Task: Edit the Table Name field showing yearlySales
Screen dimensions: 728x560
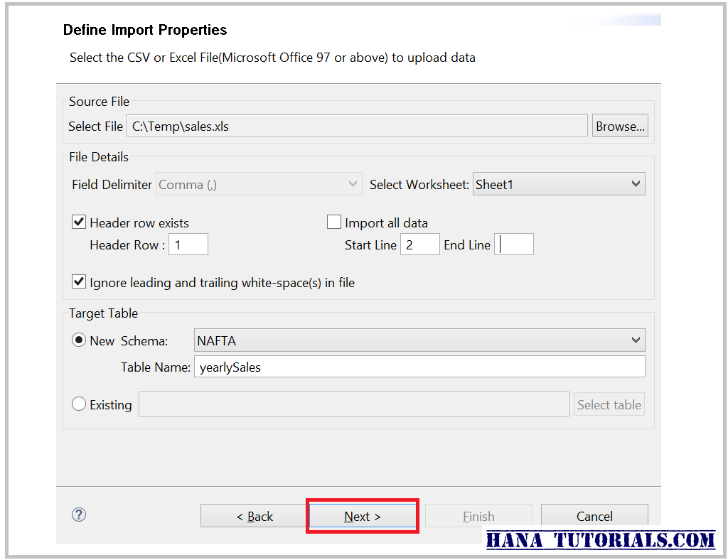Action: [419, 367]
